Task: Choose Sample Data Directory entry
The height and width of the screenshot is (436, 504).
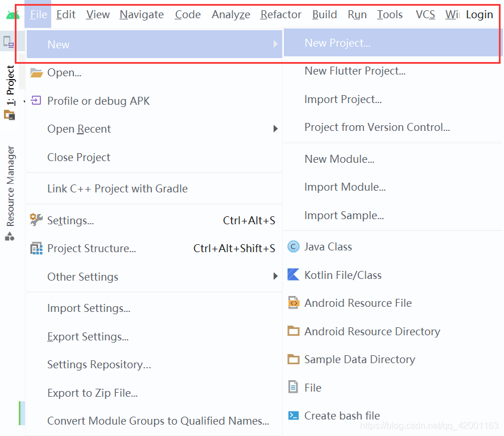Action: (393, 359)
